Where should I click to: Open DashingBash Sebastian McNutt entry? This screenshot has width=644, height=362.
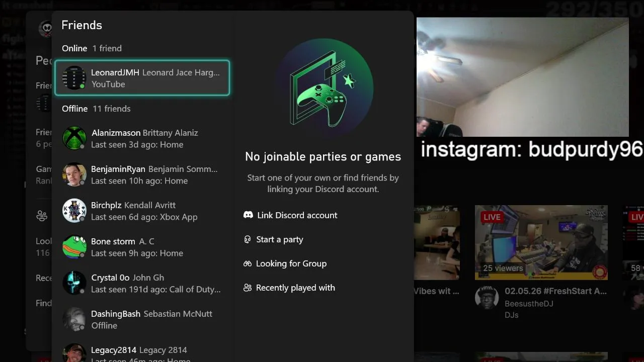click(142, 319)
